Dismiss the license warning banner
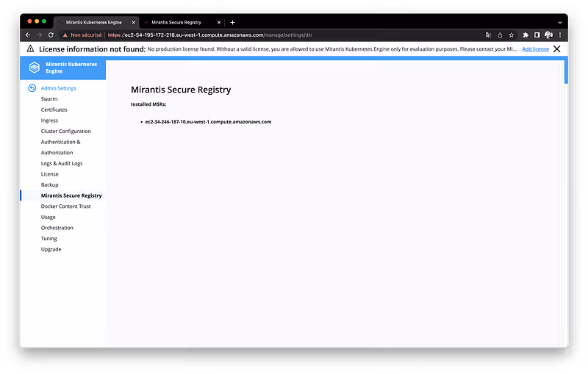 click(x=557, y=49)
